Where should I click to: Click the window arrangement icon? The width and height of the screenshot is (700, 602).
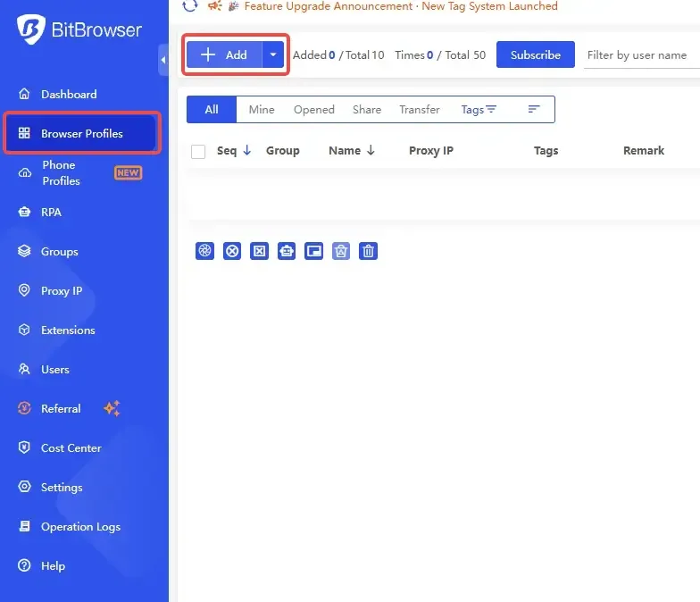pos(313,251)
